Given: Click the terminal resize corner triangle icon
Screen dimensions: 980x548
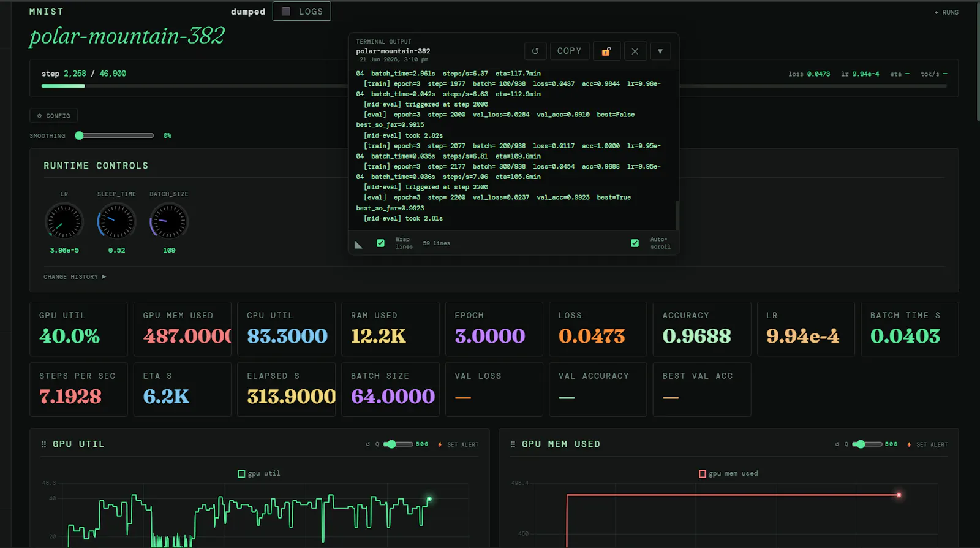Looking at the screenshot, I should click(359, 245).
